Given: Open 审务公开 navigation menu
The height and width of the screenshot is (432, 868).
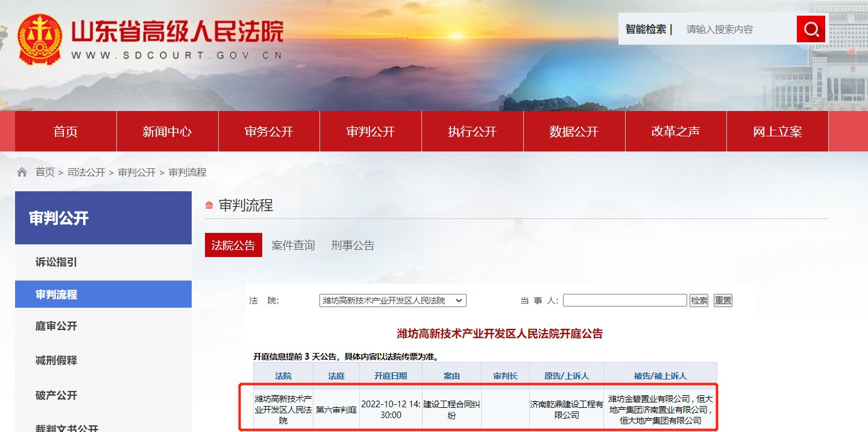Looking at the screenshot, I should [x=269, y=132].
